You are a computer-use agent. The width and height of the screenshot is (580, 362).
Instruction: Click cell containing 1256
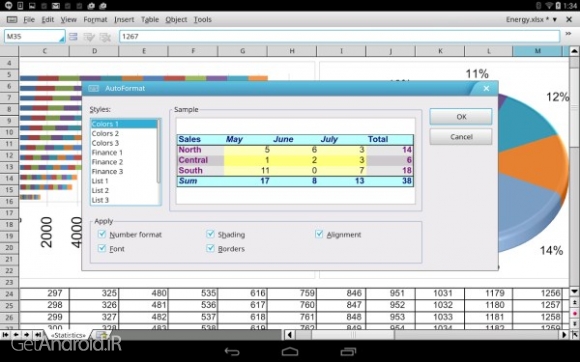pos(538,294)
